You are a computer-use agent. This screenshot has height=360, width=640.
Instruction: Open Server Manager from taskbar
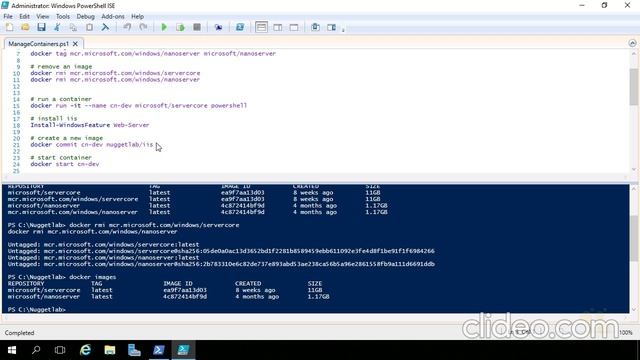[x=134, y=350]
